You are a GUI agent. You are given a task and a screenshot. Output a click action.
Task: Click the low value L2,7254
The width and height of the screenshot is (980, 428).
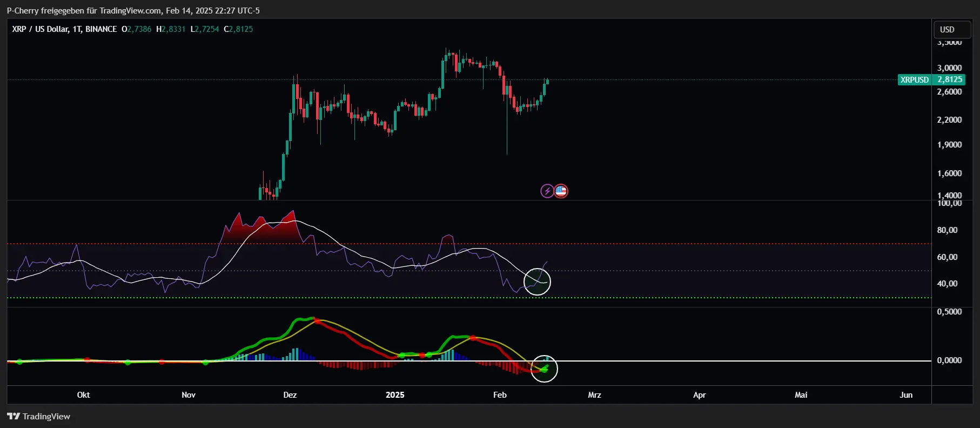(x=205, y=29)
